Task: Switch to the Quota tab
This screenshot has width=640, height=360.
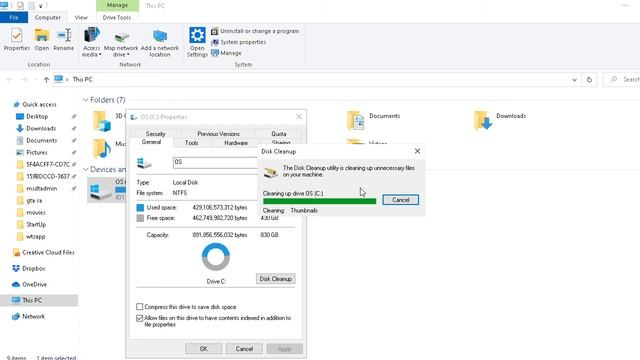Action: (279, 134)
